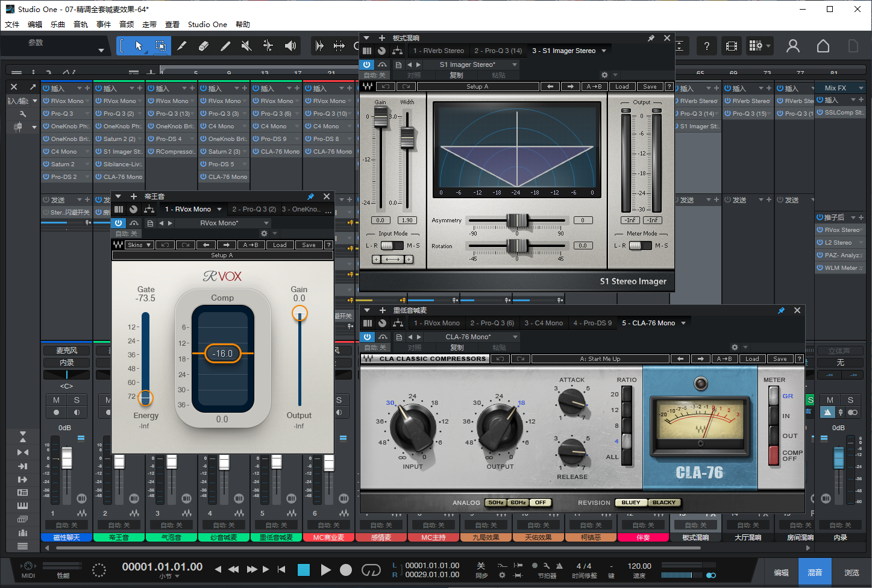This screenshot has height=588, width=872.
Task: Toggle the power bypass on S1 Imager Stereo
Action: click(368, 64)
